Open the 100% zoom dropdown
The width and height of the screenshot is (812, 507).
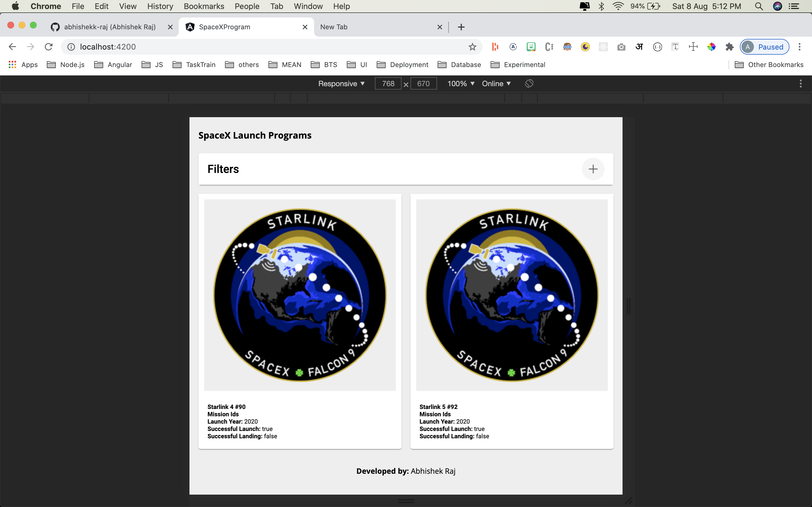pos(461,83)
